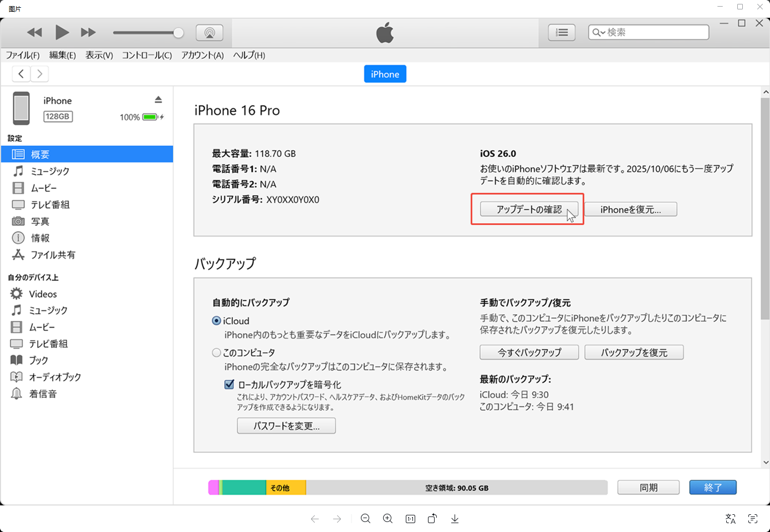The height and width of the screenshot is (532, 770).
Task: Select the blue iPhone tab button
Action: (385, 74)
